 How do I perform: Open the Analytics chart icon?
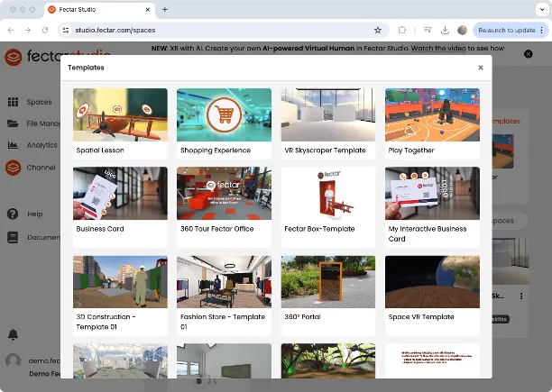[x=13, y=145]
